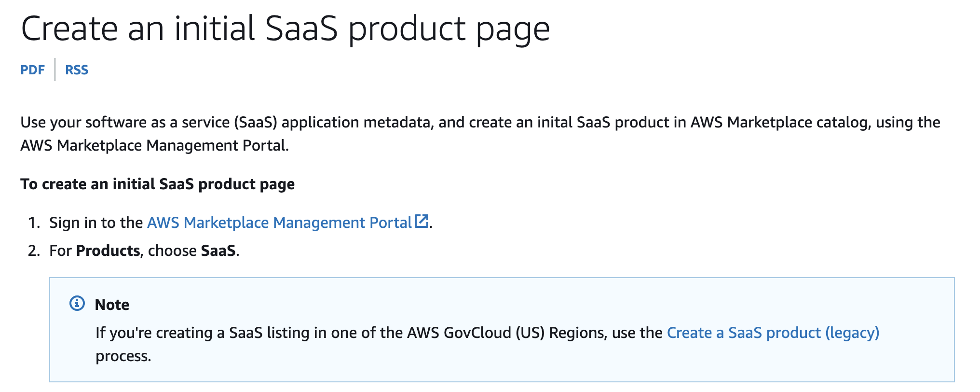Click the bold SaaS in step 2

[218, 251]
